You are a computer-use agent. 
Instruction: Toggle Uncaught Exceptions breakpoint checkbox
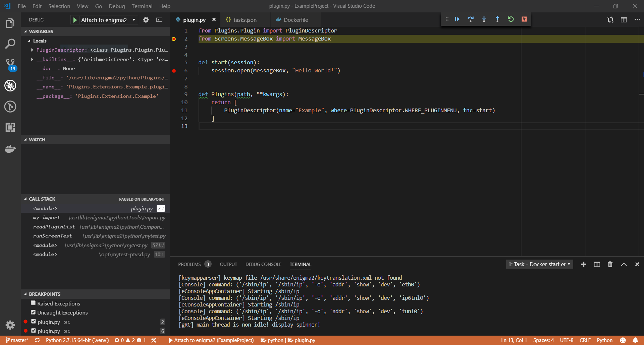[33, 312]
